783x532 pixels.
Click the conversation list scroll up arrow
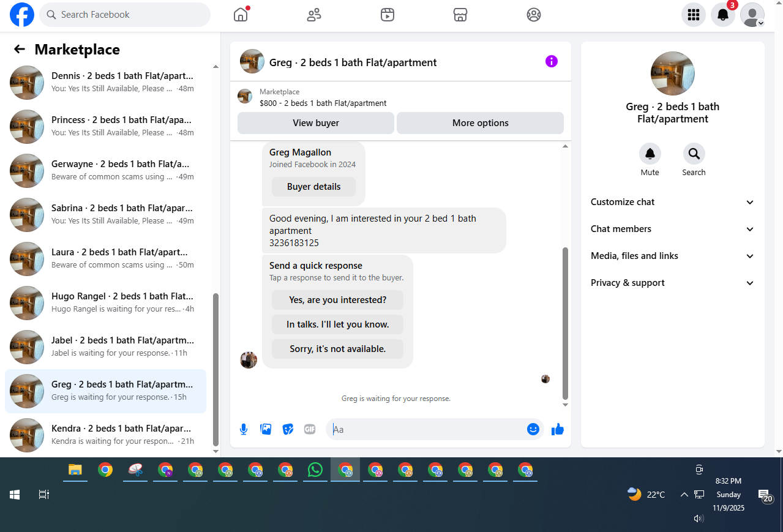[x=215, y=66]
